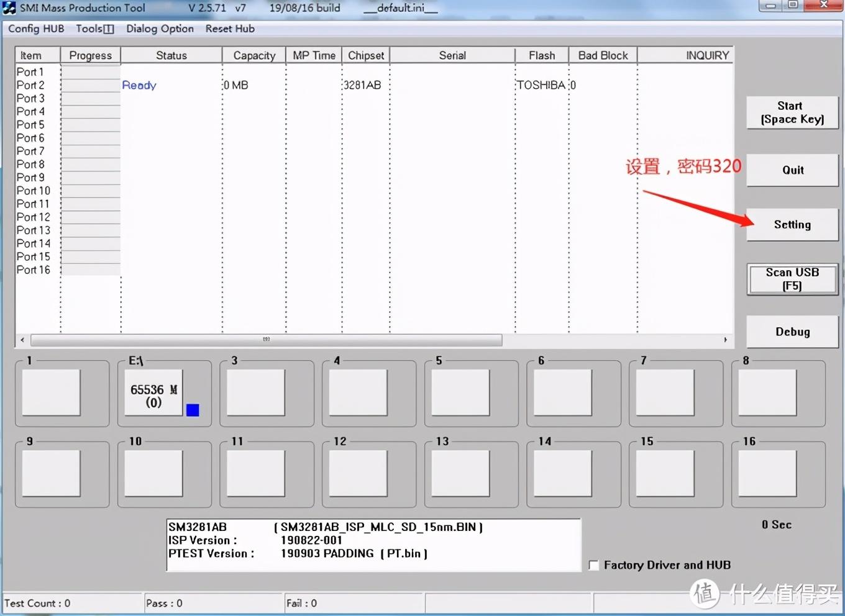Viewport: 845px width, 616px height.
Task: Click the Quit button
Action: click(792, 170)
